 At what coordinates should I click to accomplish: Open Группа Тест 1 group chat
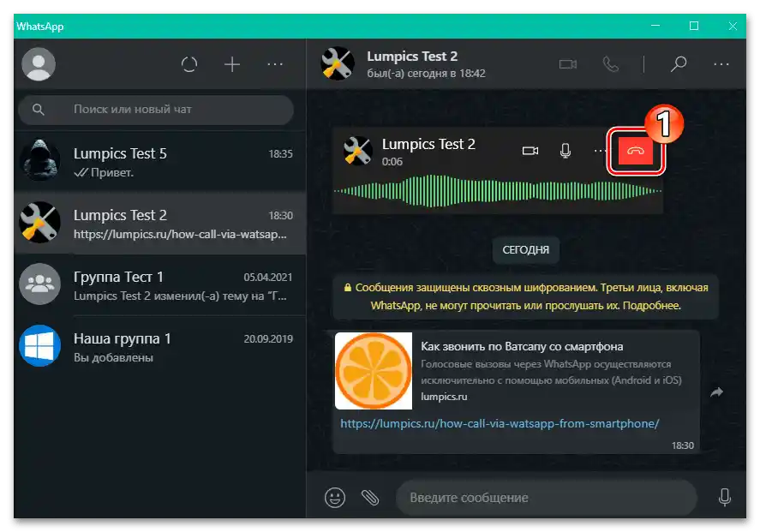tap(160, 285)
